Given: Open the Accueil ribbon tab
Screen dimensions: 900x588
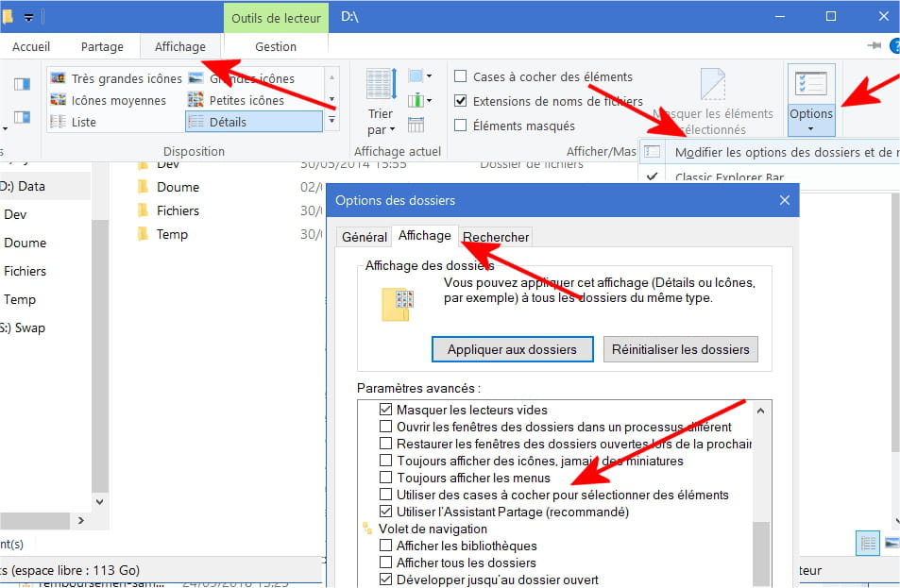Looking at the screenshot, I should (x=31, y=46).
